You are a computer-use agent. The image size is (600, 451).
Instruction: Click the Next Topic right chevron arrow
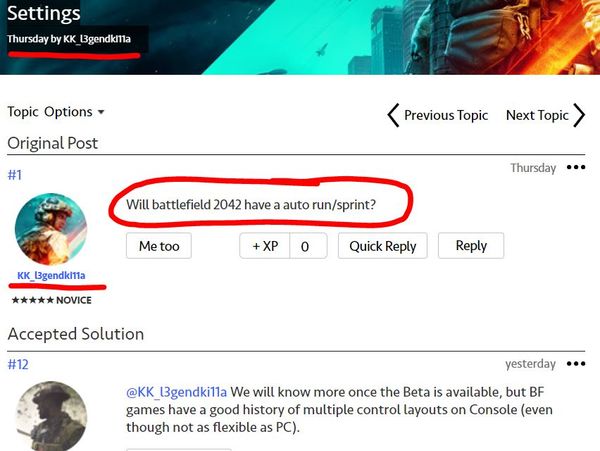click(579, 115)
